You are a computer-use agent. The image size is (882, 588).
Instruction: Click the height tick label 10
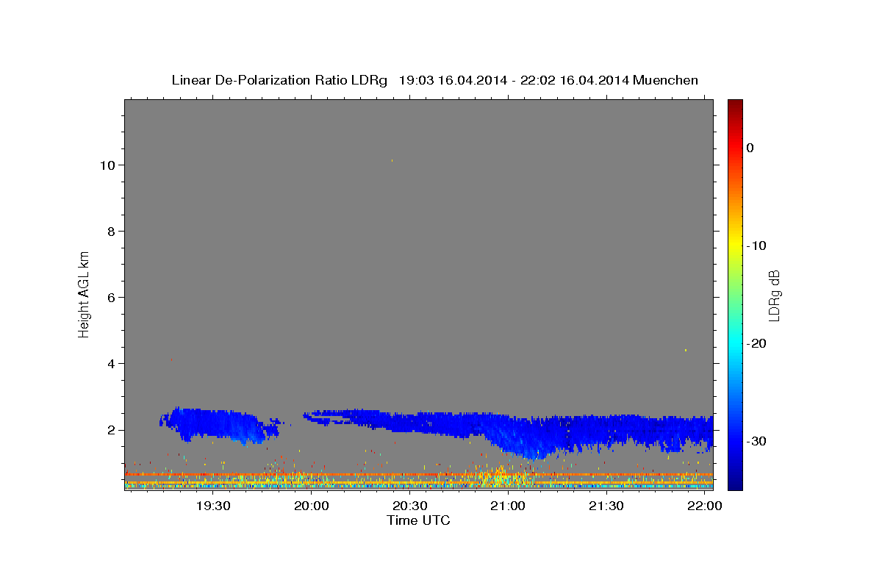pos(107,165)
